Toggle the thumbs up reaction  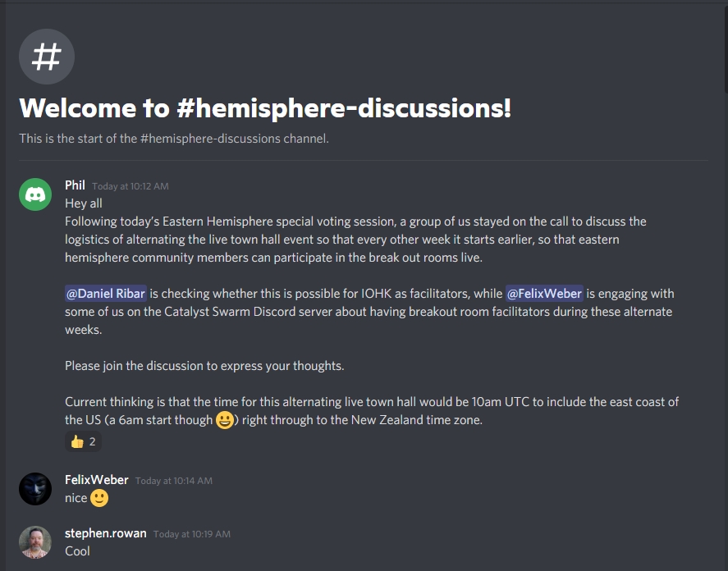coord(83,441)
